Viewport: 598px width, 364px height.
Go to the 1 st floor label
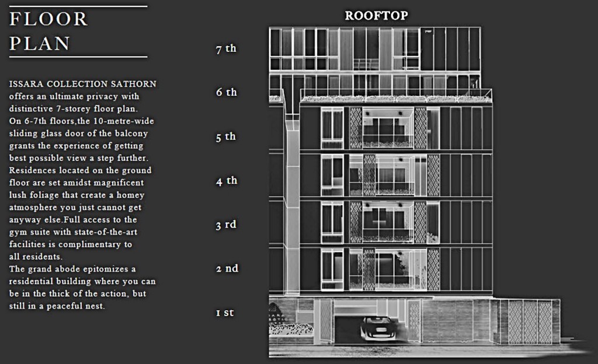pyautogui.click(x=225, y=313)
